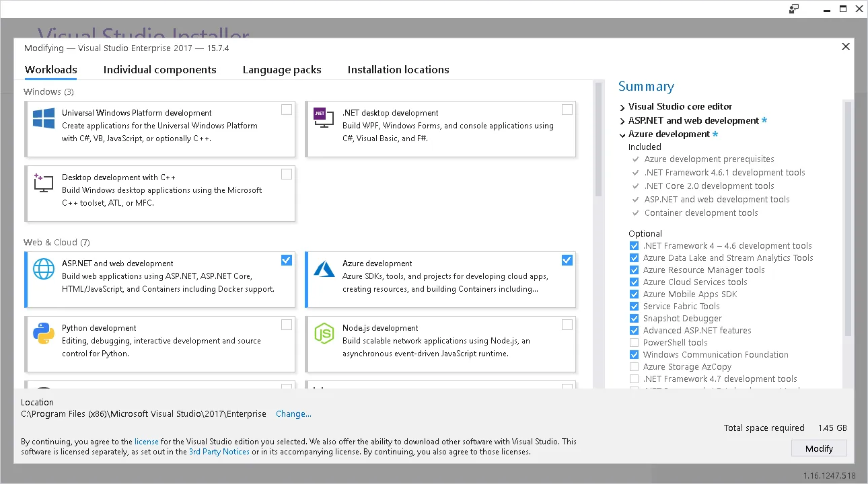
Task: Uncheck Snapshot Debugger option
Action: 634,319
